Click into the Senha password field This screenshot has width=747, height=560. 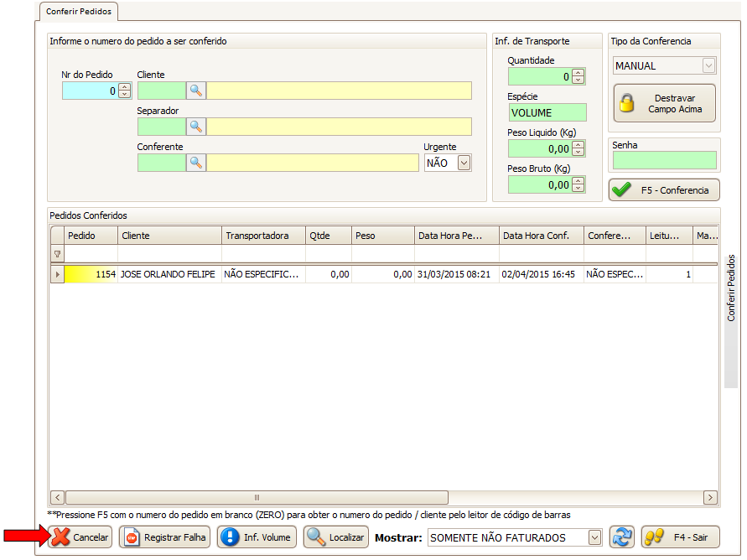pyautogui.click(x=664, y=160)
